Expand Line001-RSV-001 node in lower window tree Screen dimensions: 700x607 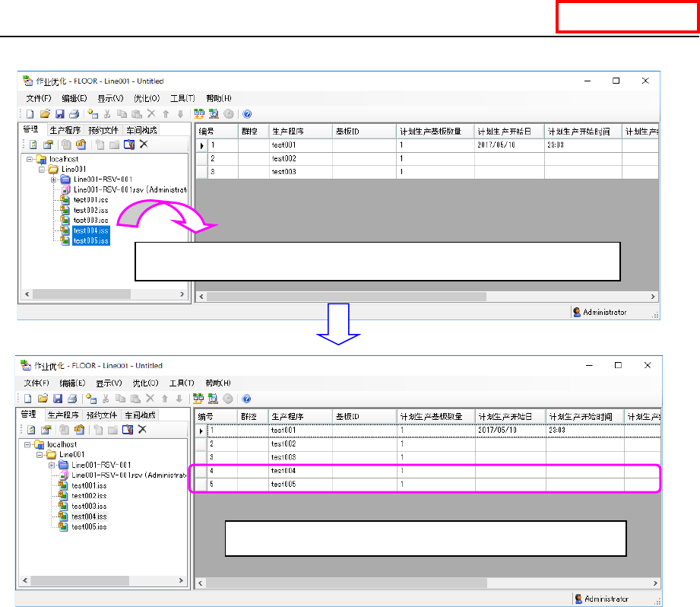pos(52,465)
